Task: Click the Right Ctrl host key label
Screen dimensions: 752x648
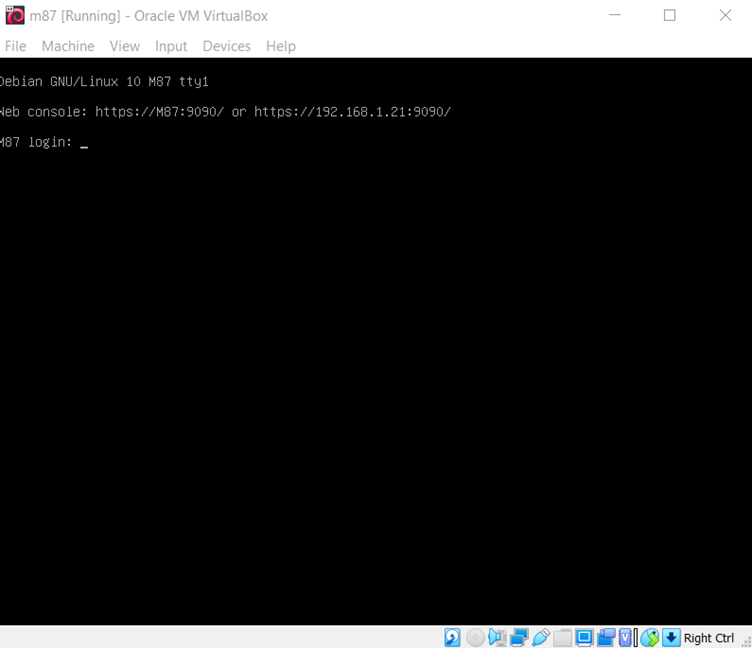Action: point(709,638)
